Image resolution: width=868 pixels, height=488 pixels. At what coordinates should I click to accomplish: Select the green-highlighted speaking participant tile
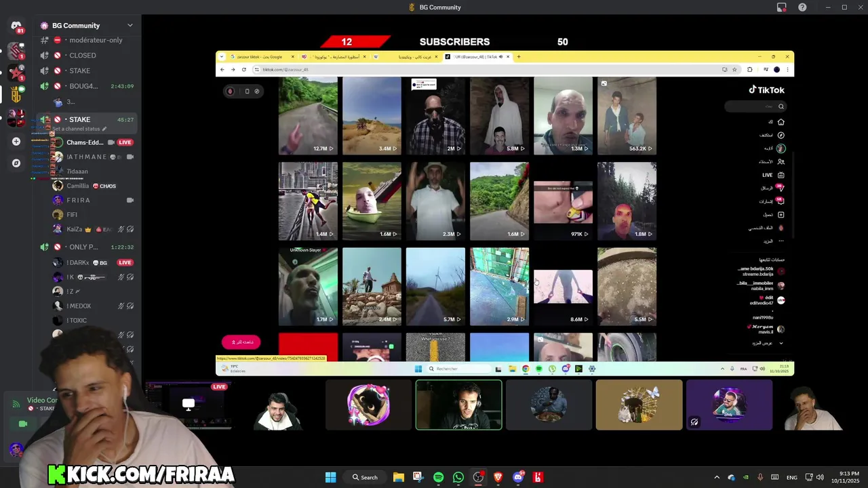point(459,405)
